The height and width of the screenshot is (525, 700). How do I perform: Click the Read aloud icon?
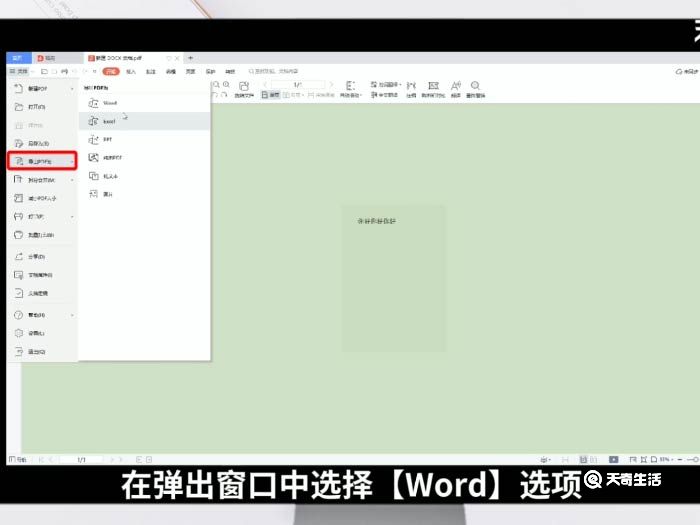coord(455,89)
